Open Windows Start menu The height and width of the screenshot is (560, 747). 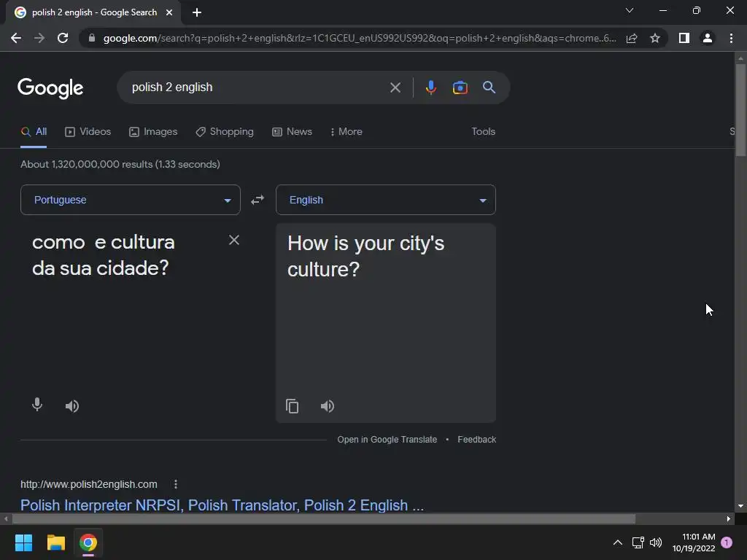coord(23,542)
